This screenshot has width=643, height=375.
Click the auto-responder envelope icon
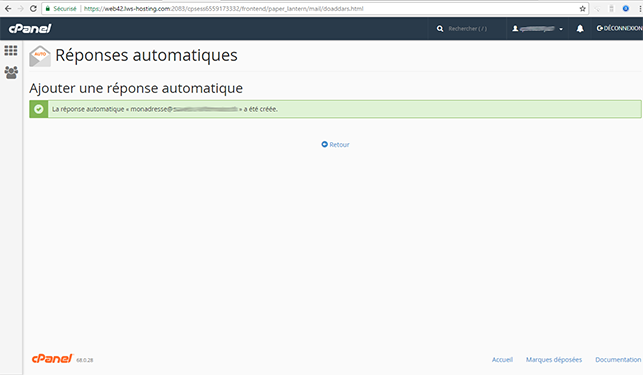pyautogui.click(x=40, y=56)
